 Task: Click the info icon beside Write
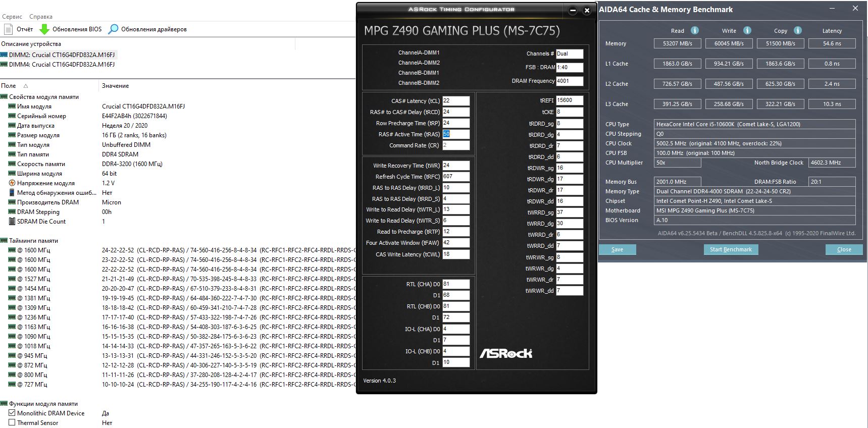pyautogui.click(x=747, y=30)
